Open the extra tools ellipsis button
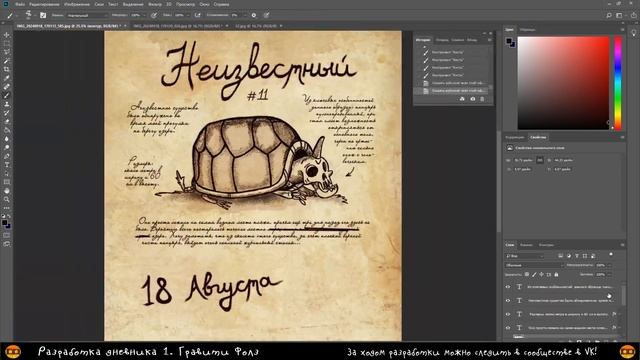Viewport: 640px width, 360px height. click(x=7, y=208)
